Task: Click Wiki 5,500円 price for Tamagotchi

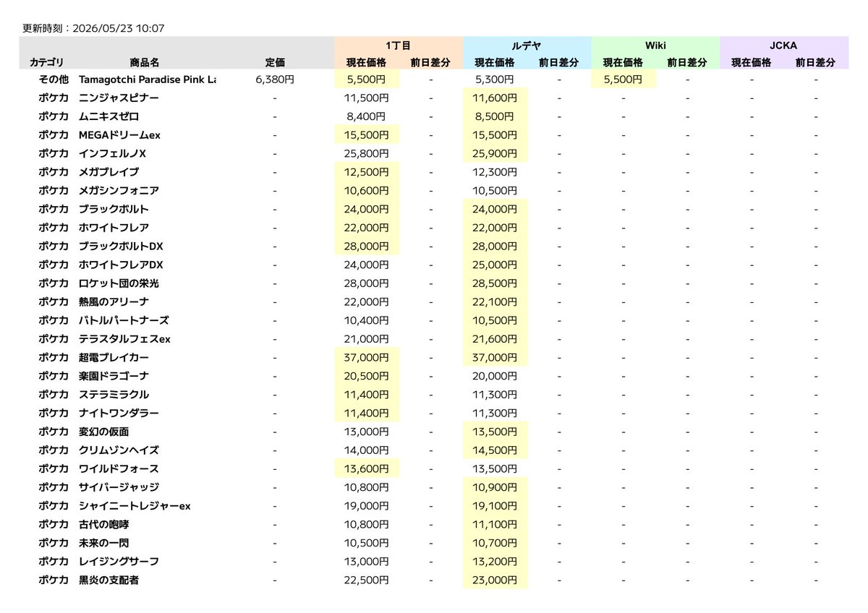Action: tap(624, 79)
